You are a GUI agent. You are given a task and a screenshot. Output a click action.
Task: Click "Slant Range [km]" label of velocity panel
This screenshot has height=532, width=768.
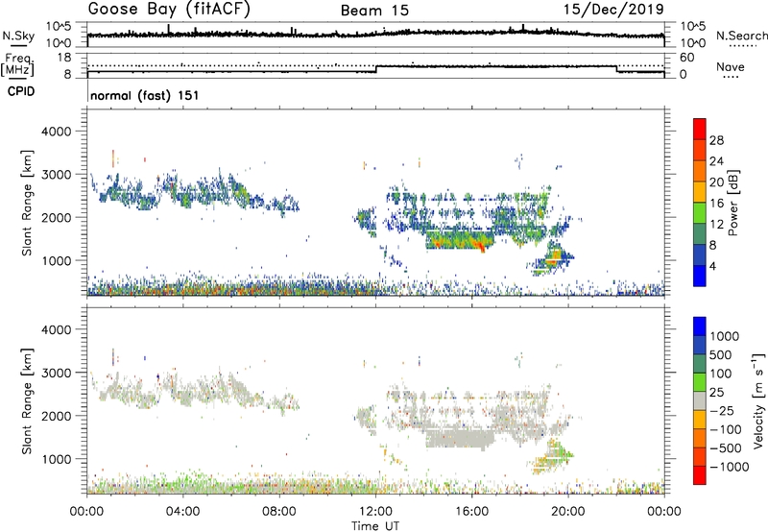[x=27, y=401]
